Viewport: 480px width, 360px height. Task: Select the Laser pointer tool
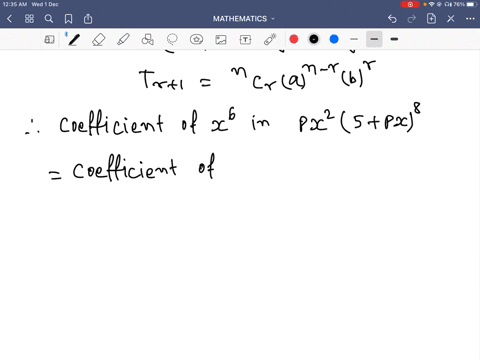point(270,39)
